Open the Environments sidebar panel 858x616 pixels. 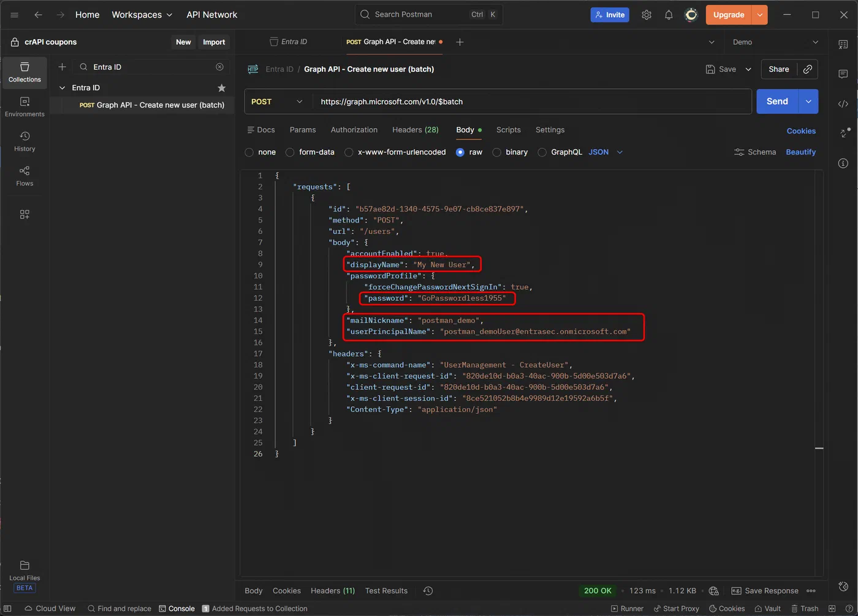pos(25,107)
